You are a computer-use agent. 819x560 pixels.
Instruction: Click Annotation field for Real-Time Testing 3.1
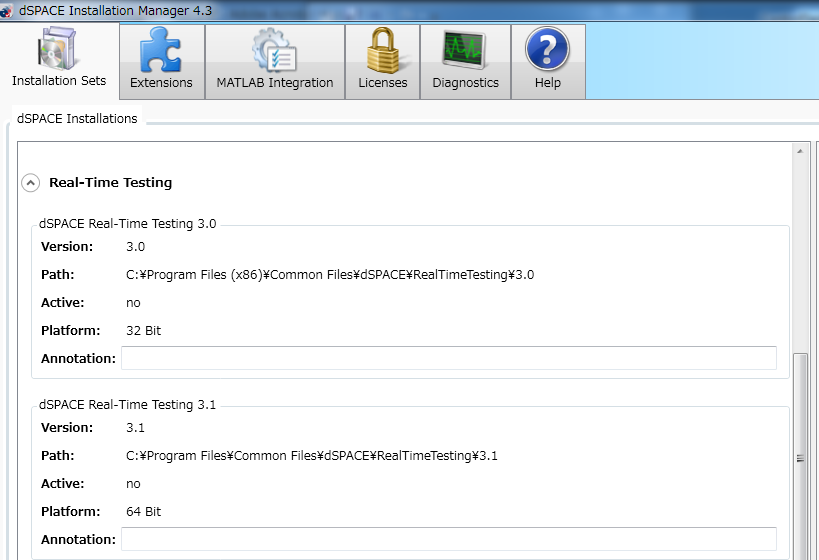449,539
